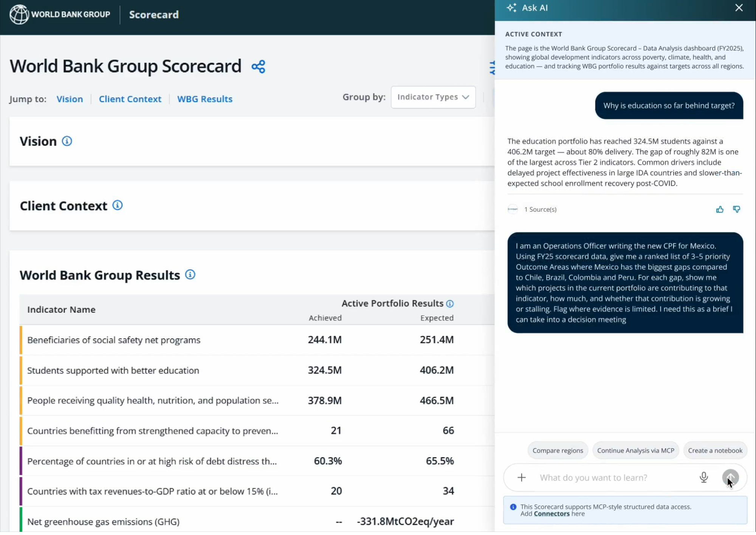The image size is (756, 535).
Task: Click the Create a notebook suggestion
Action: [x=715, y=451]
